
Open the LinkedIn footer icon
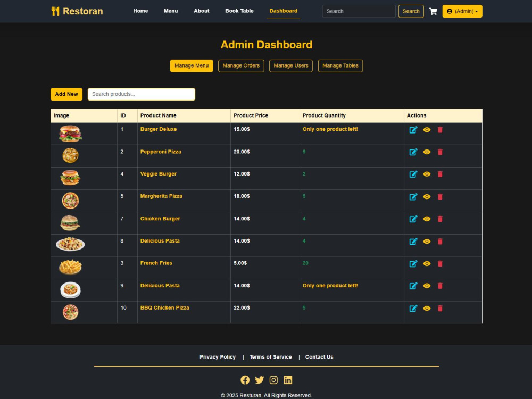coord(288,380)
